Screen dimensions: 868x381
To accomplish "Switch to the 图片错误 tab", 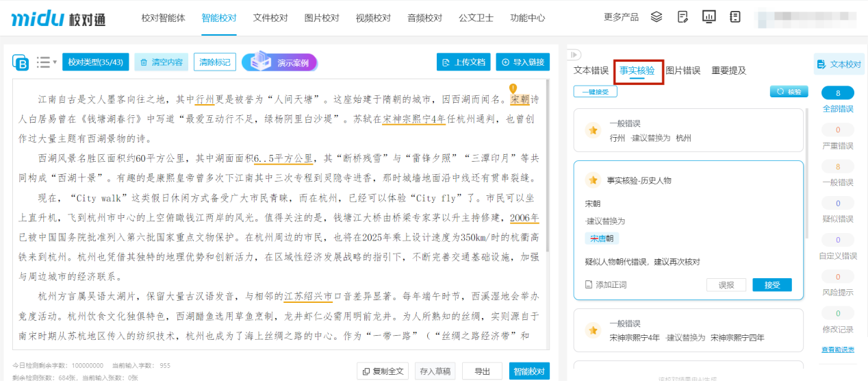I will point(683,71).
